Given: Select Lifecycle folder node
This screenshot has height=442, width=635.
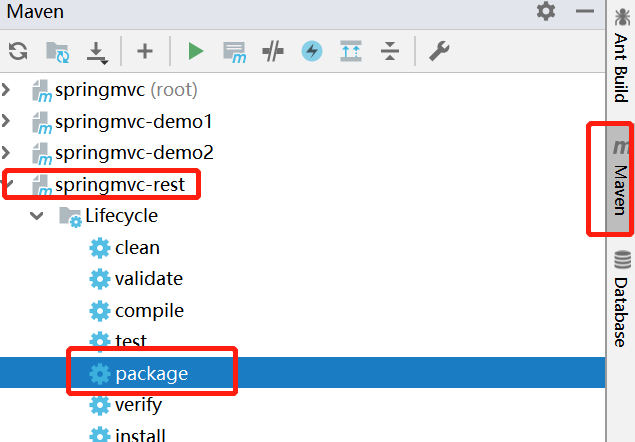Looking at the screenshot, I should click(121, 216).
